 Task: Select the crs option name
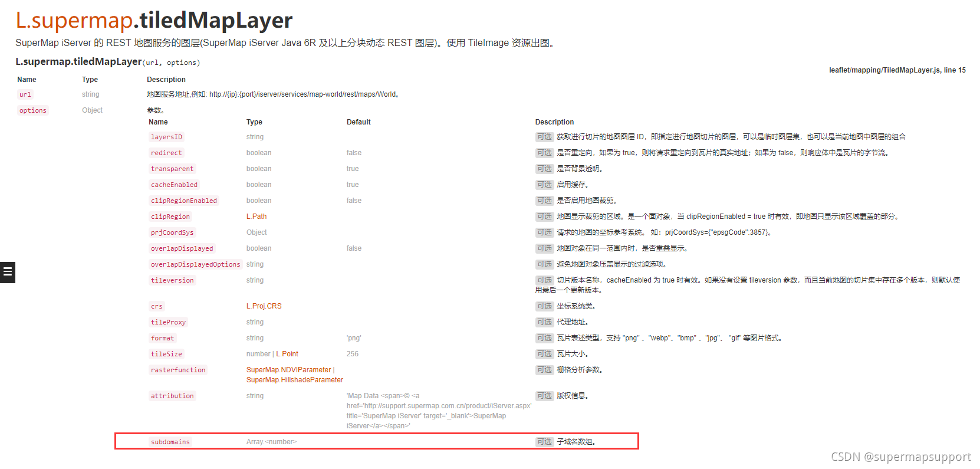[157, 306]
